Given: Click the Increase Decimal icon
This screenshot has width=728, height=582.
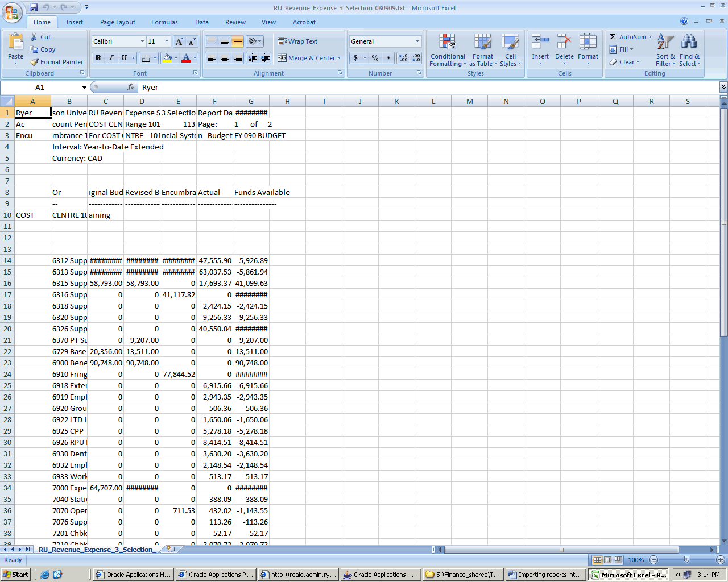Looking at the screenshot, I should point(403,58).
